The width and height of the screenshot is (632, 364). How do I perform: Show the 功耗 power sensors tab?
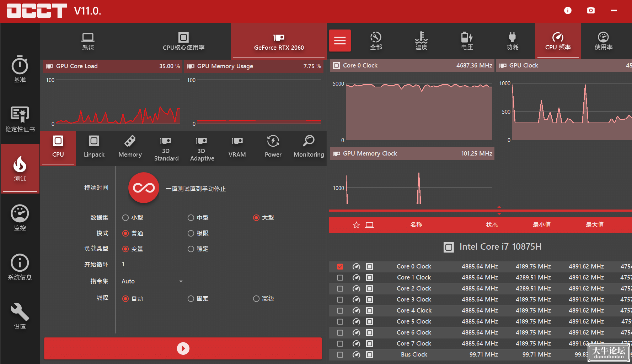512,40
